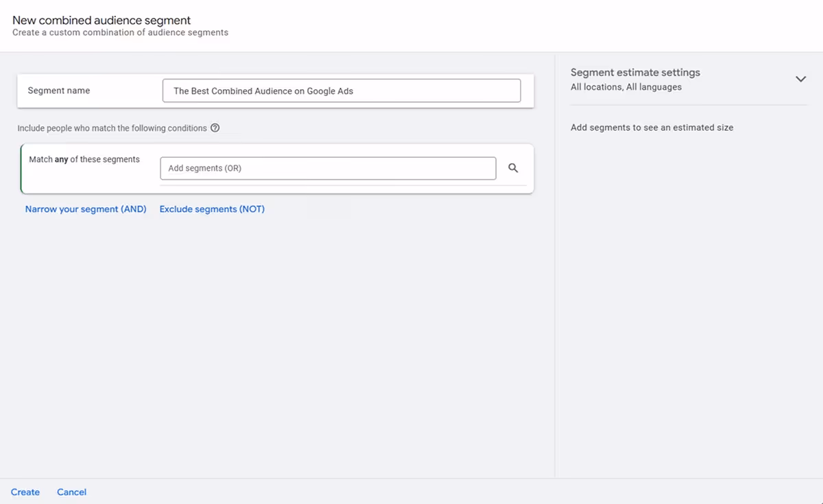This screenshot has width=823, height=504.
Task: Click the help icon beside matching conditions
Action: click(215, 128)
